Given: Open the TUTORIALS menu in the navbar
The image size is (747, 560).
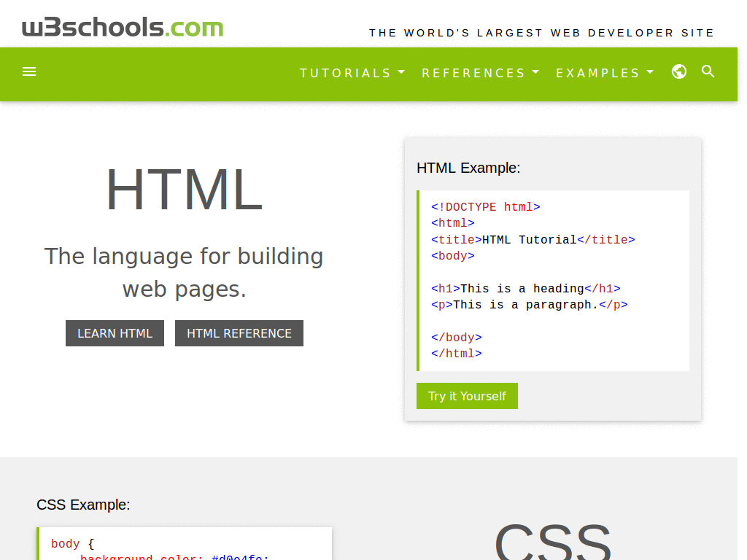Looking at the screenshot, I should coord(352,73).
